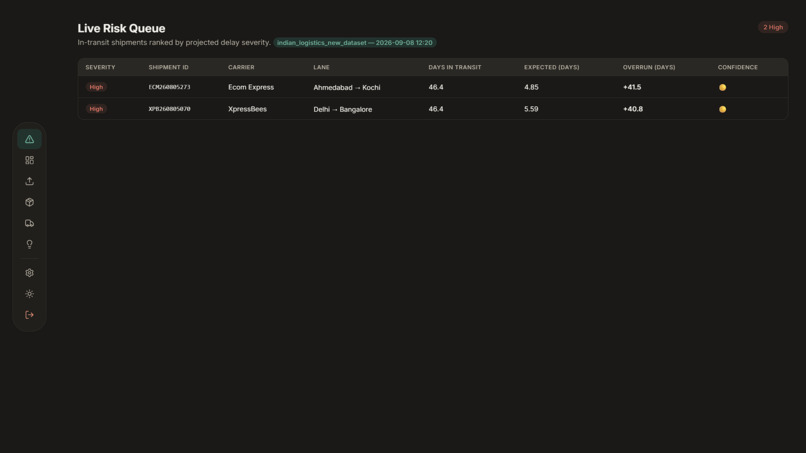Select shipment ID ECM260805273
The height and width of the screenshot is (453, 806).
170,87
